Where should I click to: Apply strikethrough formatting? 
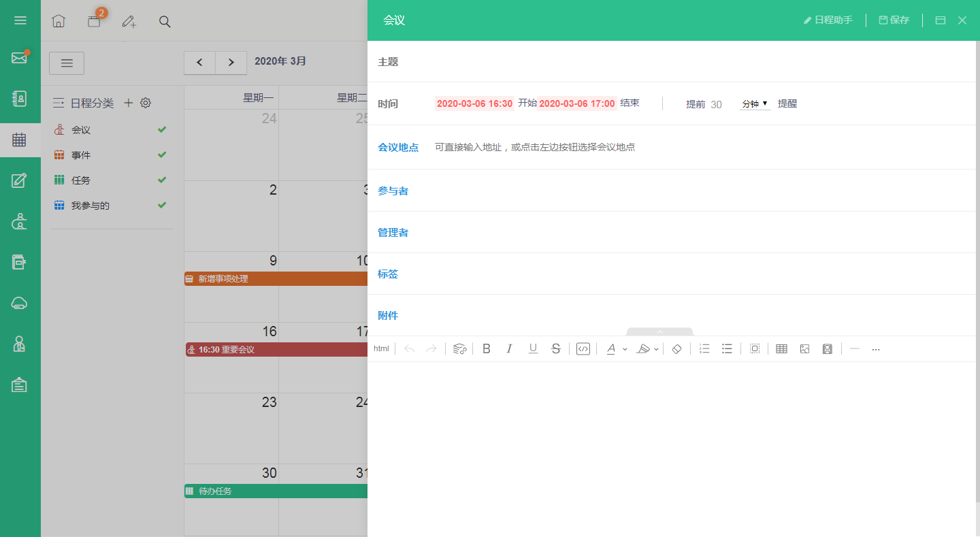tap(556, 348)
